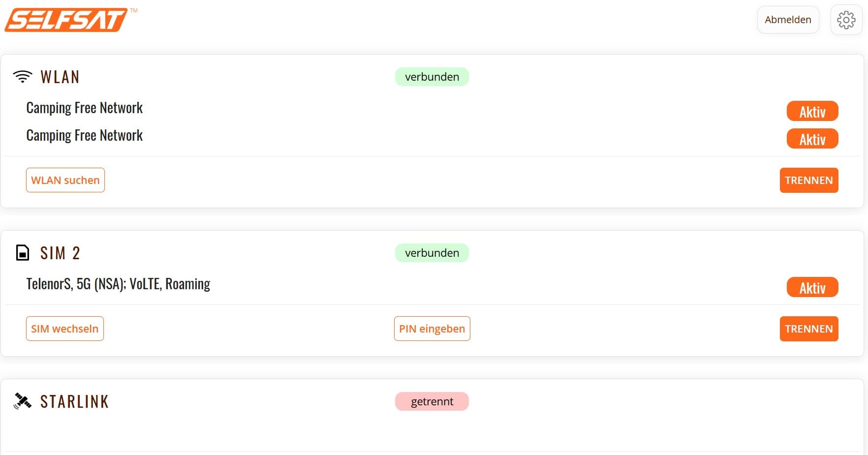This screenshot has height=455, width=868.
Task: Open PIN eingeben dialog
Action: coord(432,329)
